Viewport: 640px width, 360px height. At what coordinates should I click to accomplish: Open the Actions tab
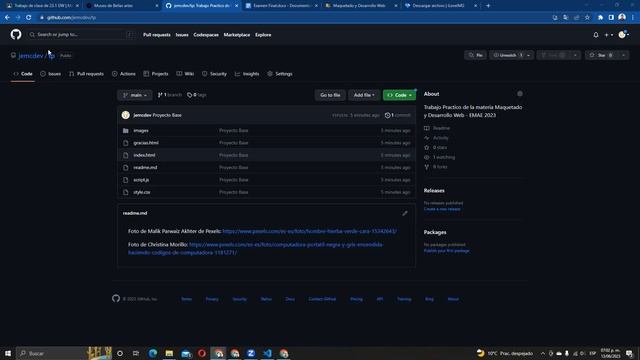[124, 74]
